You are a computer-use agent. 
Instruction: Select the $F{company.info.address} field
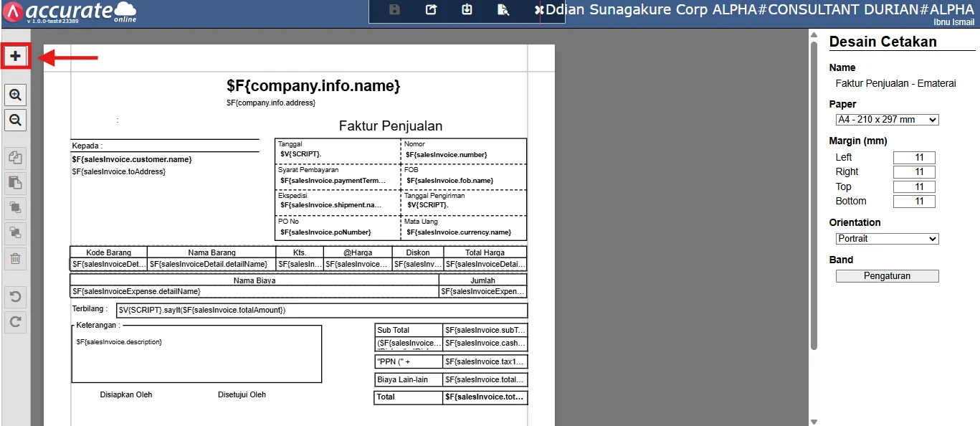[271, 103]
